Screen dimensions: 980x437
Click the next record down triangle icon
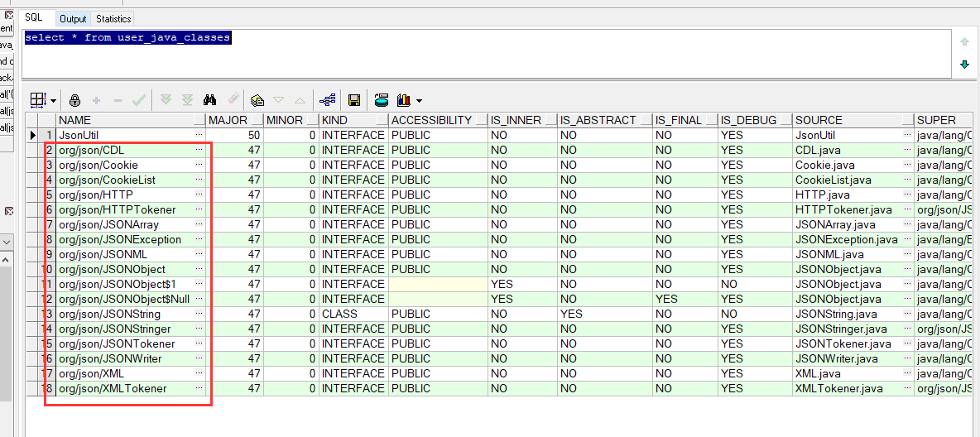click(279, 100)
